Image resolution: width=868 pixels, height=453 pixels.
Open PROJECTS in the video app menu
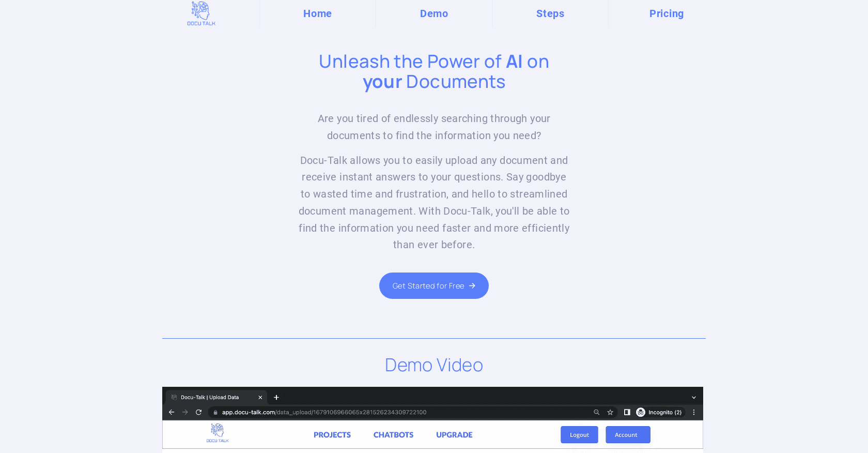click(x=332, y=435)
